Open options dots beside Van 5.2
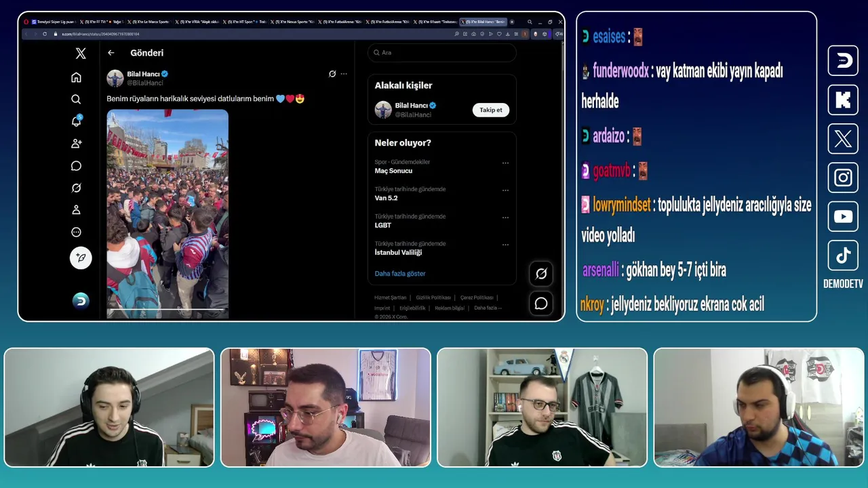This screenshot has height=488, width=868. [x=505, y=190]
